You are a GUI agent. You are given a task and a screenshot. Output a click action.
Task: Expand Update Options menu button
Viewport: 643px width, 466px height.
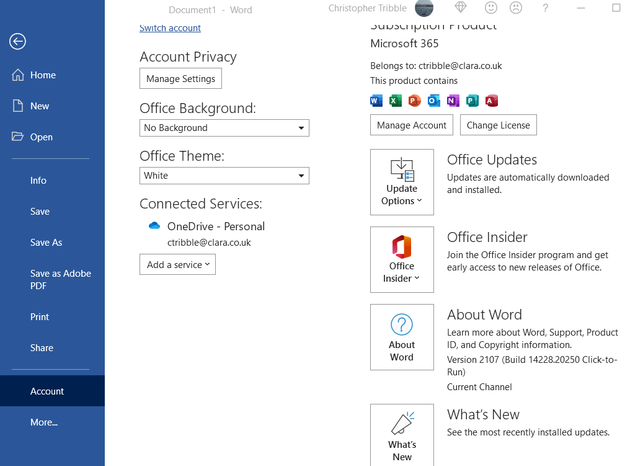(402, 182)
